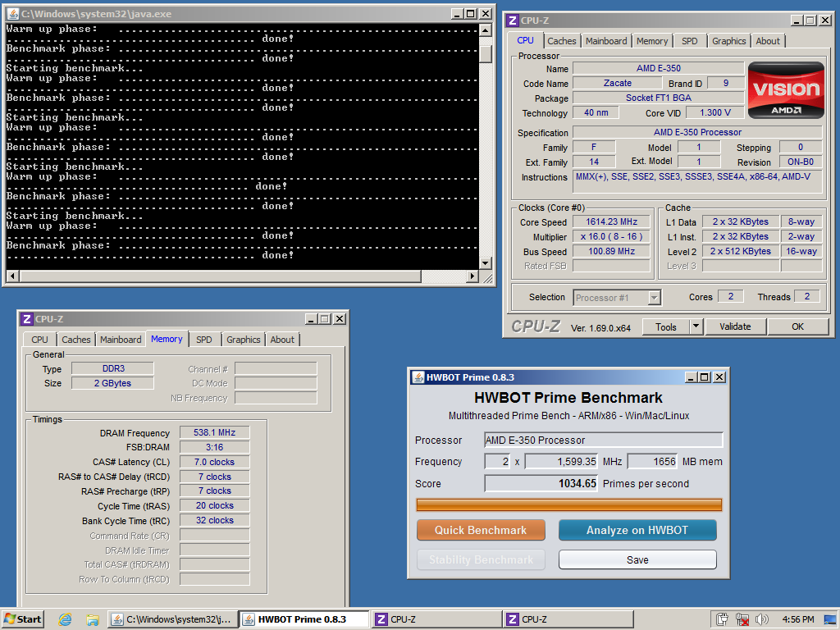
Task: Click the 1656 MB mem field
Action: [652, 462]
